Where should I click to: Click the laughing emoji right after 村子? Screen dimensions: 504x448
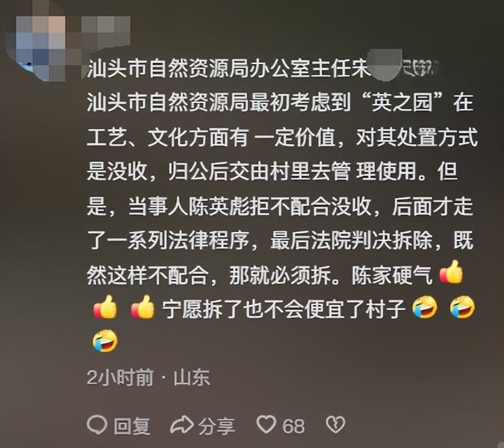tap(424, 307)
